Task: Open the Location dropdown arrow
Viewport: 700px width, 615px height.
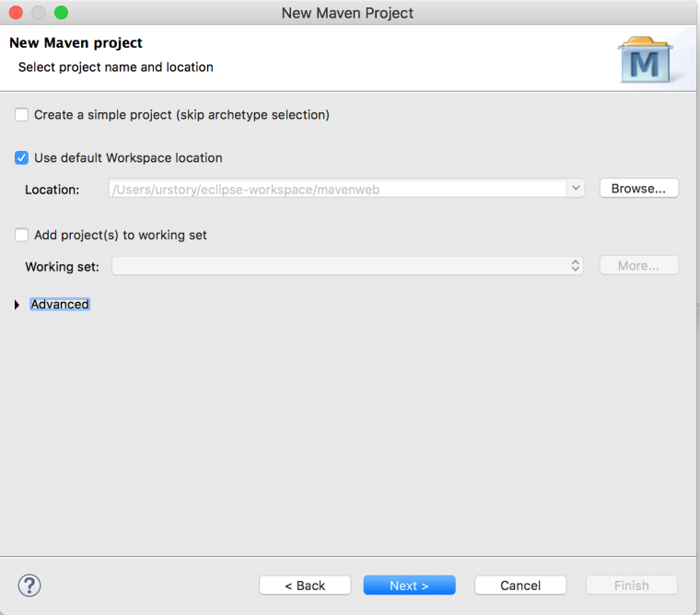Action: point(576,189)
